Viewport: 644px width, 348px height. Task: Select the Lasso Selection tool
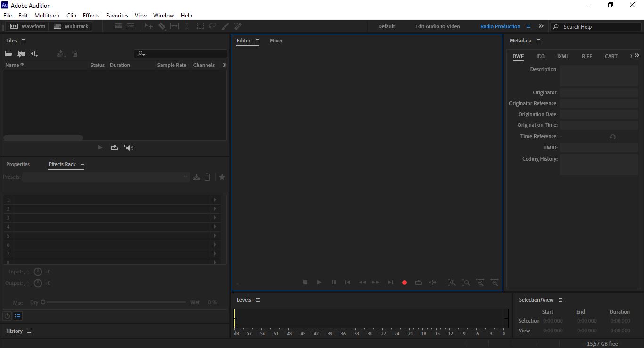point(213,26)
